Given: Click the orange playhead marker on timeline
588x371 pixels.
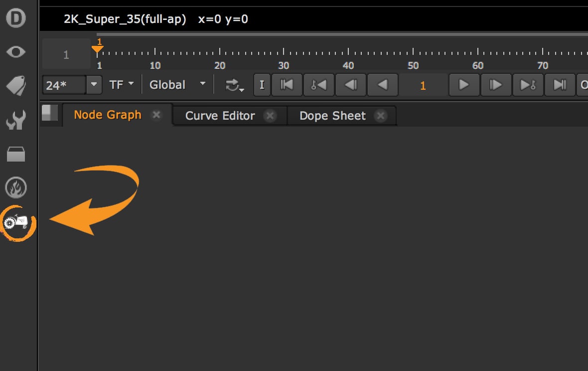Looking at the screenshot, I should pyautogui.click(x=98, y=48).
